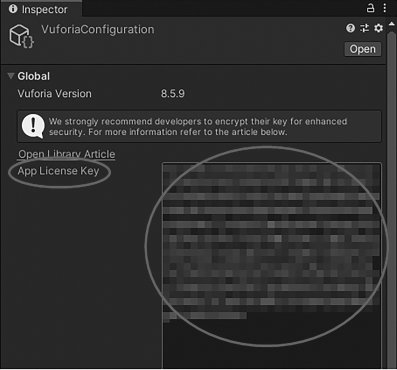Click the scrollbar up arrow

point(392,24)
